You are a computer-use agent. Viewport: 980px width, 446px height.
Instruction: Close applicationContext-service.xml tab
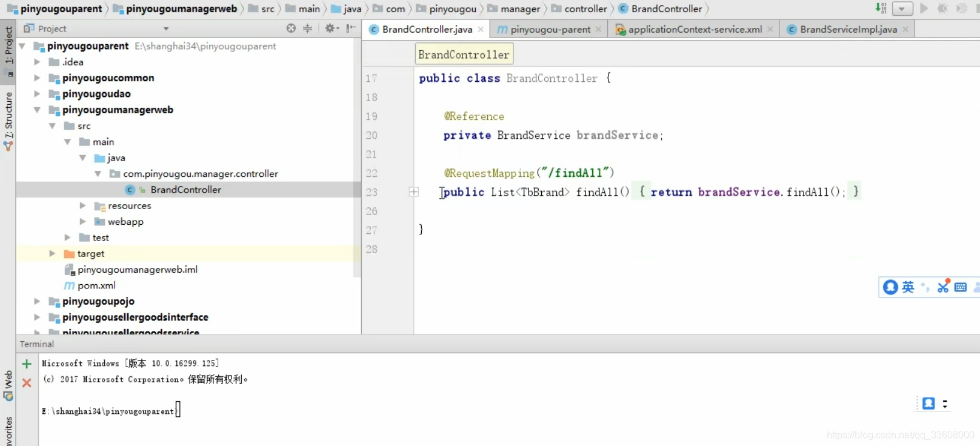point(770,29)
